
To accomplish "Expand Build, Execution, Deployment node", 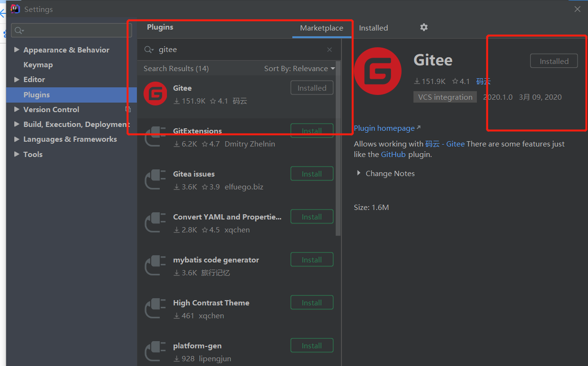I will 17,124.
